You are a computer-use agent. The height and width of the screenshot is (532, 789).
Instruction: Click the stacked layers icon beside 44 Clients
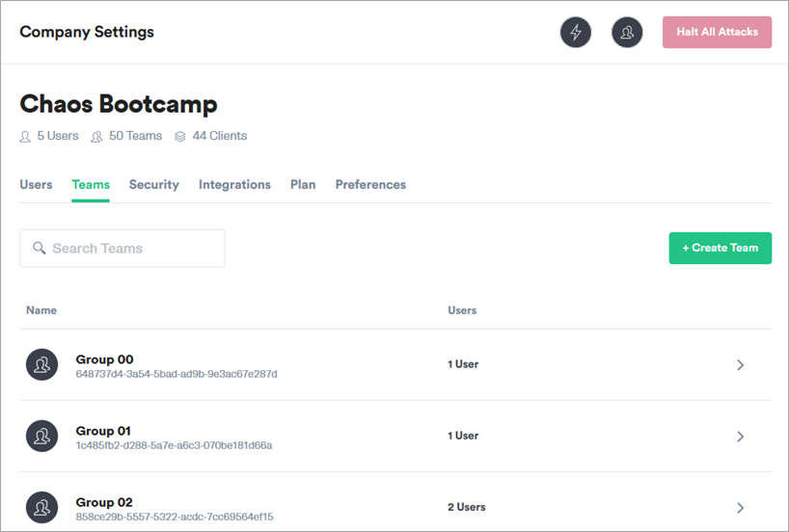pyautogui.click(x=179, y=136)
